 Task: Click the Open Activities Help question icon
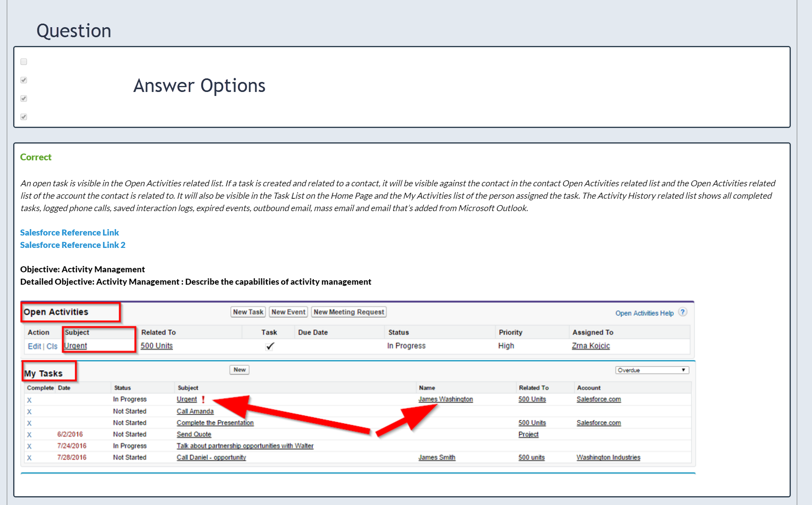coord(683,312)
